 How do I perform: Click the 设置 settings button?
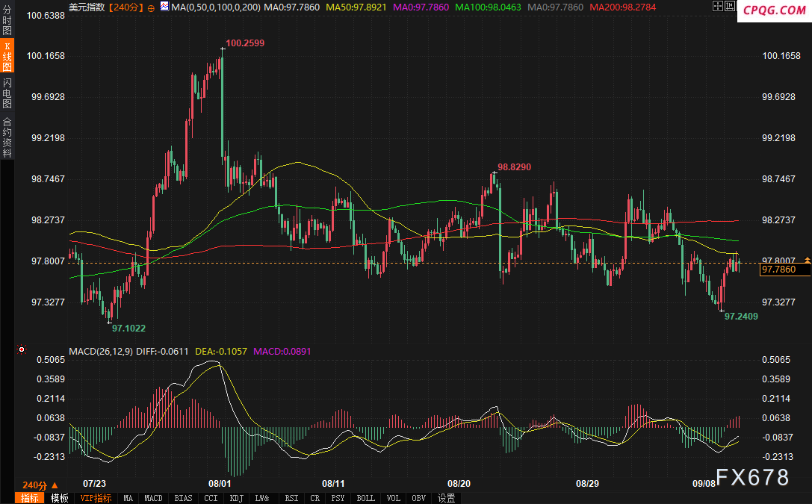447,498
